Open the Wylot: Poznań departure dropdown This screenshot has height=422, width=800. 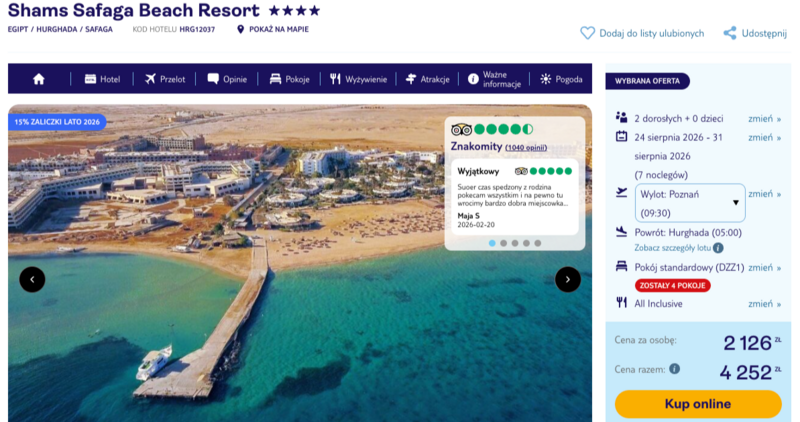pos(690,203)
